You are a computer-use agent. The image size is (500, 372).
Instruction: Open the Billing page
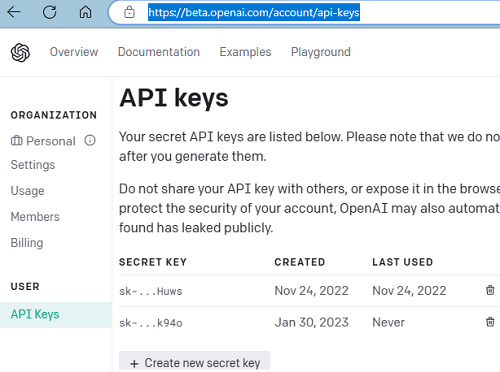pyautogui.click(x=27, y=243)
